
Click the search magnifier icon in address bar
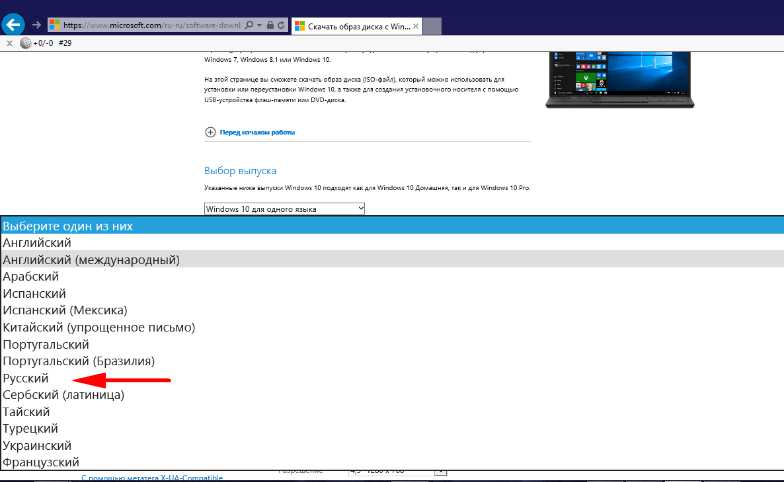coord(249,25)
